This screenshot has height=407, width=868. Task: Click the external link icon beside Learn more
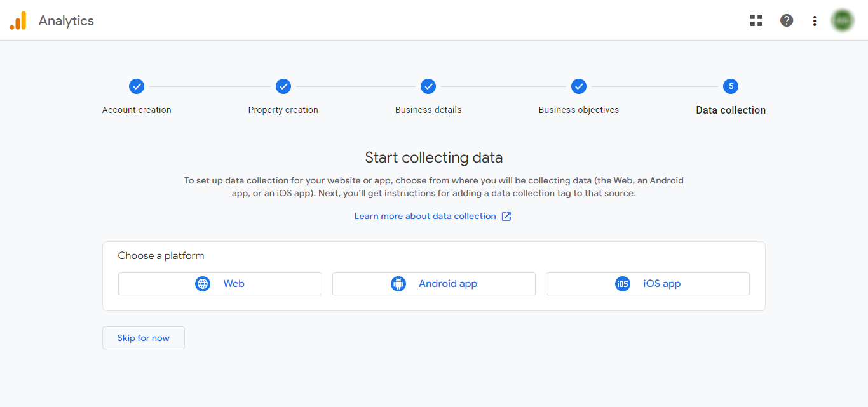pyautogui.click(x=506, y=216)
